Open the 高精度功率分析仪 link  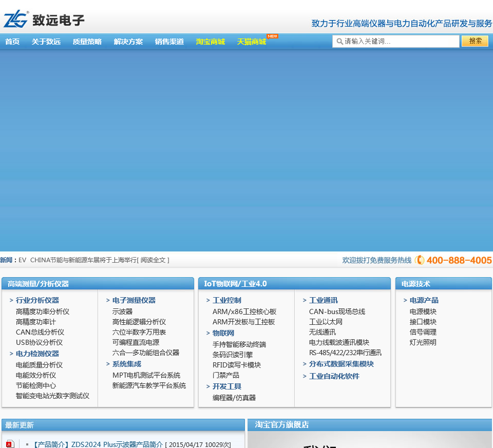click(x=43, y=311)
